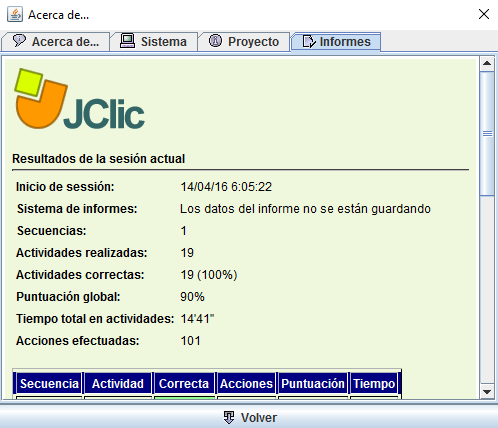Click the Acciones efectuadas value 101
Screen dimensions: 498x428
point(190,341)
